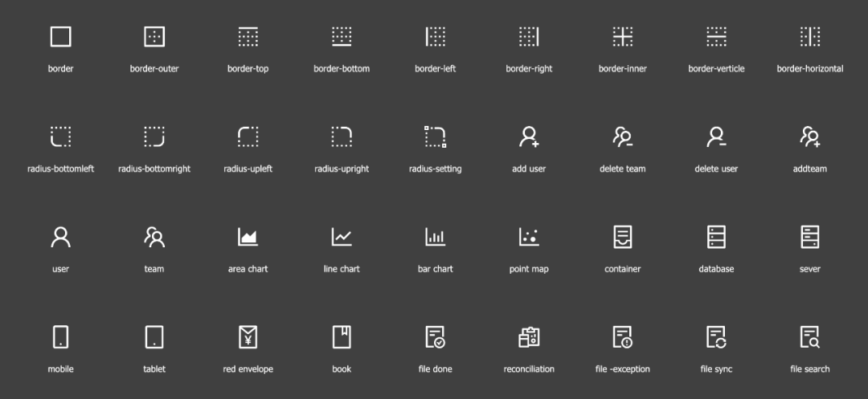The width and height of the screenshot is (868, 399).
Task: Click the "mobile" text label
Action: [x=60, y=368]
